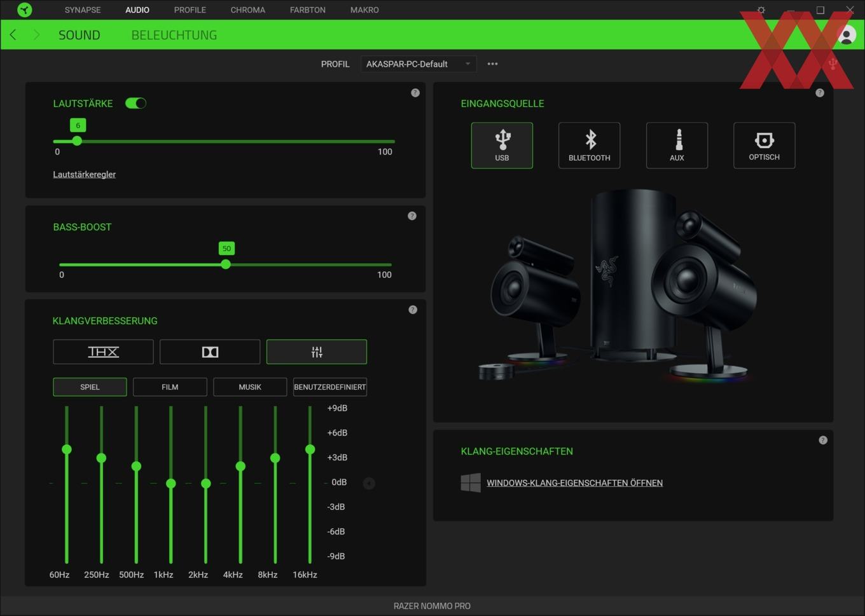Select the equalizer sound enhancement mode
This screenshot has width=865, height=616.
pos(317,352)
